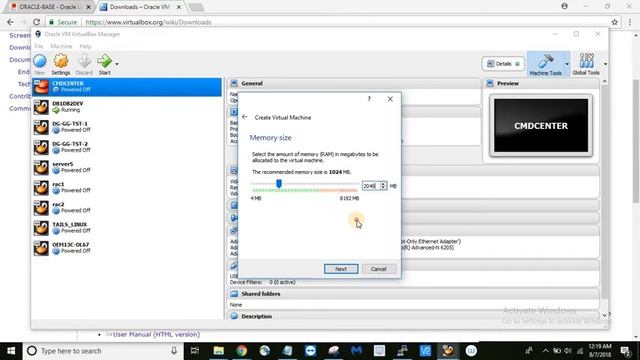Click the Description section icon
This screenshot has height=360, width=640.
[234, 316]
